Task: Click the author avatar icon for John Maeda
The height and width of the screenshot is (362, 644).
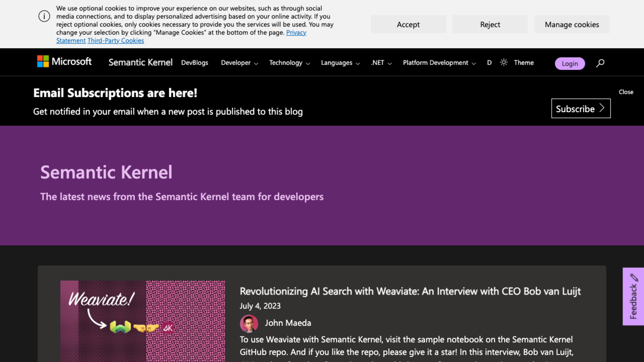Action: click(249, 323)
